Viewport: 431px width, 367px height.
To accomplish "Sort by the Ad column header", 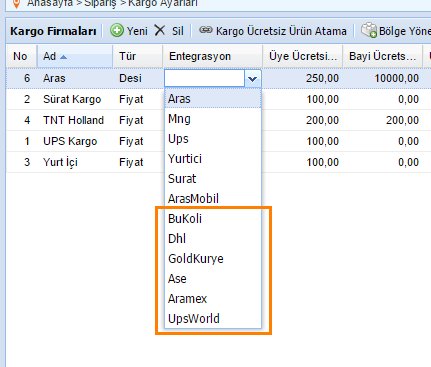I will [x=74, y=56].
